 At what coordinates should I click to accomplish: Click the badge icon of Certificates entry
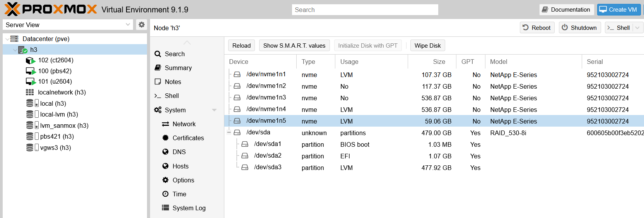pyautogui.click(x=166, y=138)
